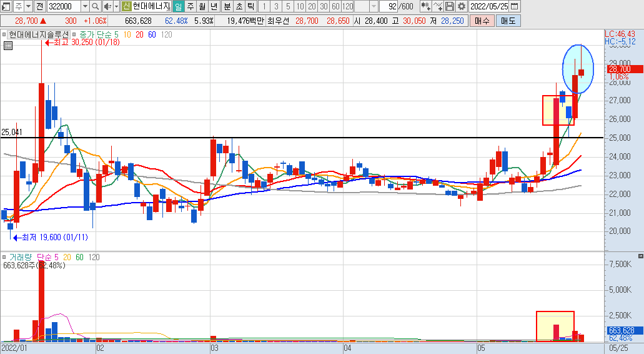
Task: Click the 현대에너지솔루션 chart title label
Action: 39,35
